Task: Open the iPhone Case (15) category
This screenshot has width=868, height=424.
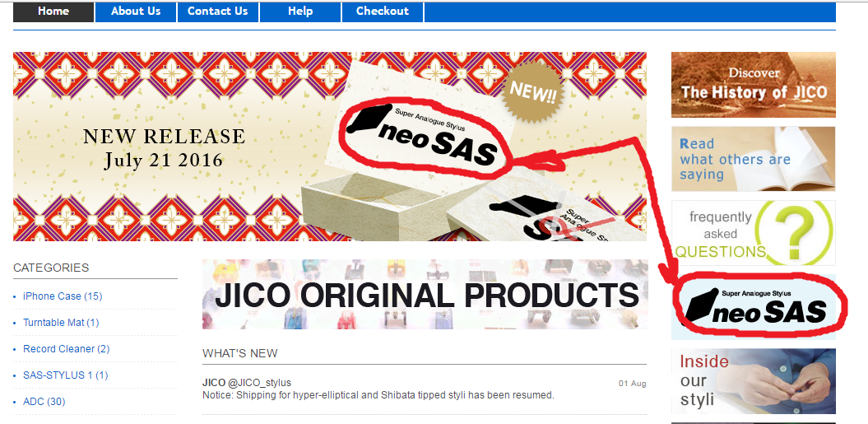Action: 63,296
